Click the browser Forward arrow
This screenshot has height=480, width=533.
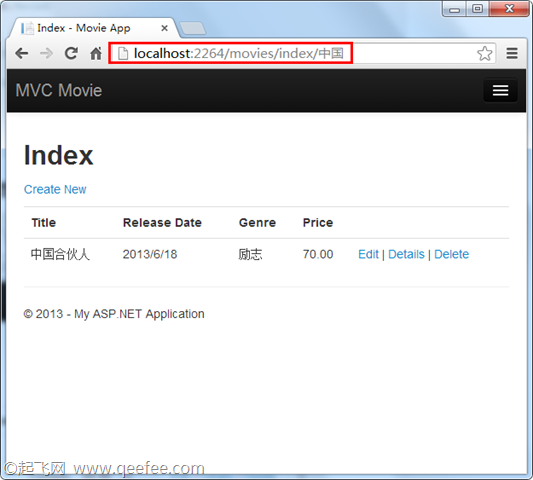click(x=46, y=53)
